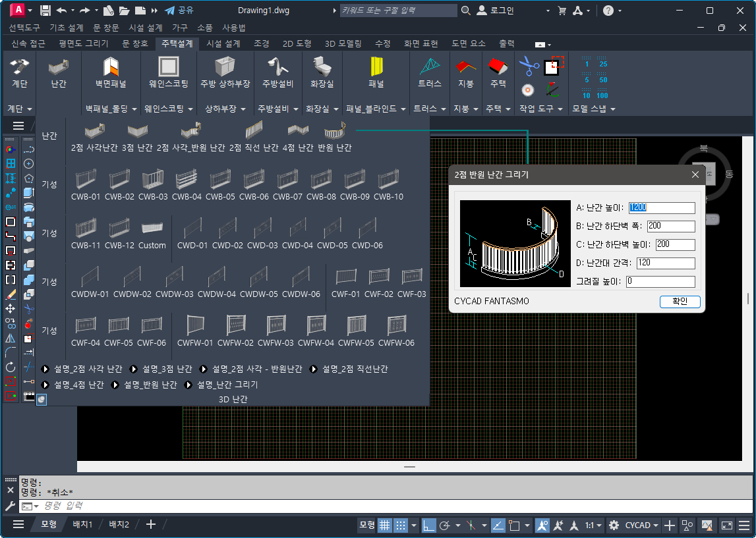The width and height of the screenshot is (756, 538).
Task: Switch to the 시설 설계 ribbon tab
Action: pos(223,43)
